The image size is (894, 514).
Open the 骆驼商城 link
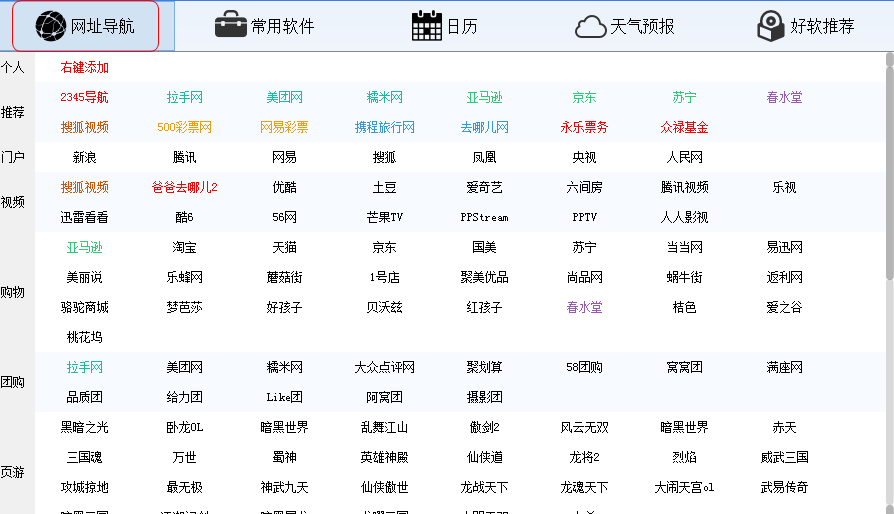[x=84, y=308]
